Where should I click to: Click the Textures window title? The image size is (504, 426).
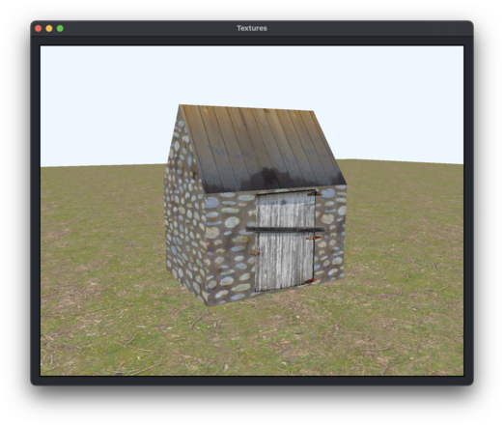point(252,28)
